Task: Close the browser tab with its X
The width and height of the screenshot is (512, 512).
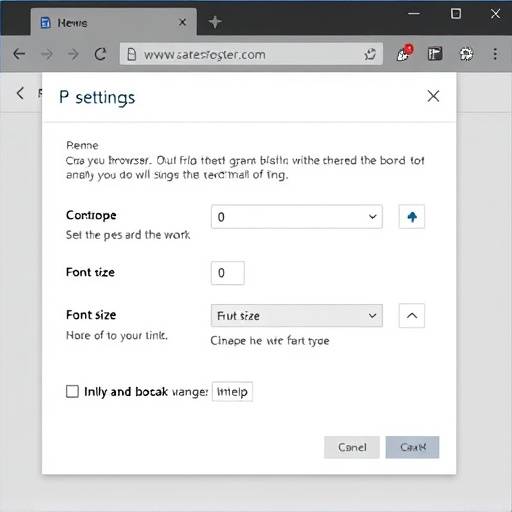Action: pos(182,22)
